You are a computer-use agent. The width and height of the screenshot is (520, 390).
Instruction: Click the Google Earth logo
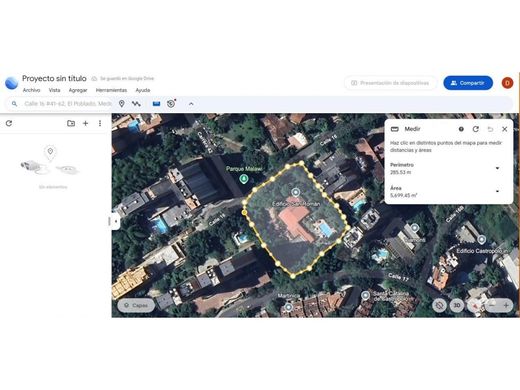[x=11, y=83]
